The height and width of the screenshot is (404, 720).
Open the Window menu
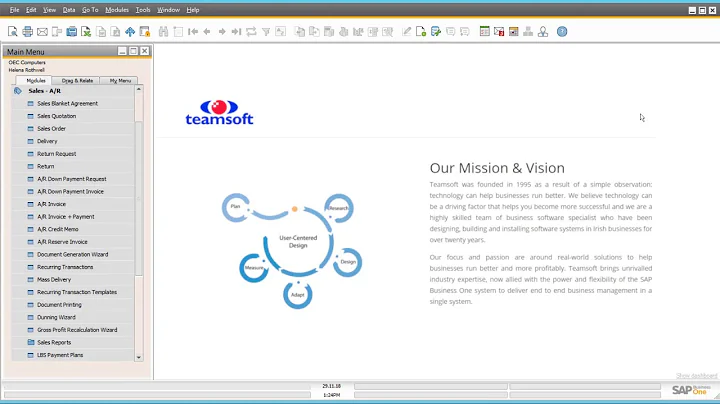tap(168, 10)
